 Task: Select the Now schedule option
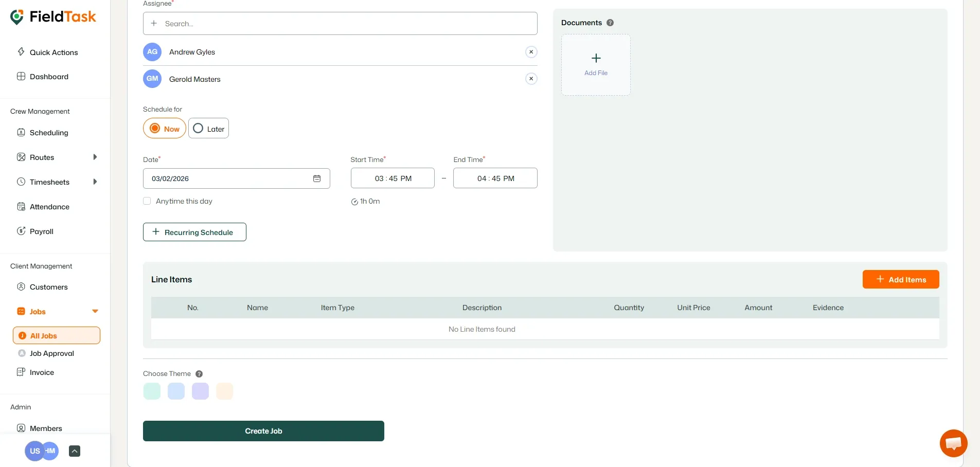[165, 129]
